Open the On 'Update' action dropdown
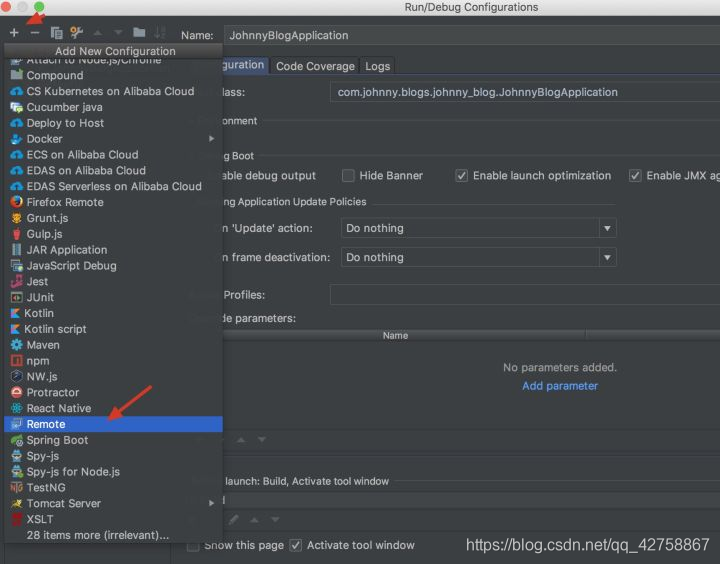This screenshot has height=564, width=720. tap(478, 228)
